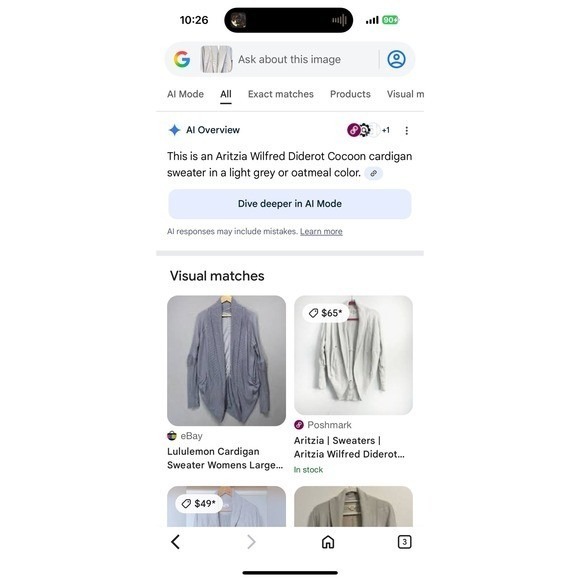Open AI Overview three-dot options menu
580x580 pixels.
tap(407, 130)
